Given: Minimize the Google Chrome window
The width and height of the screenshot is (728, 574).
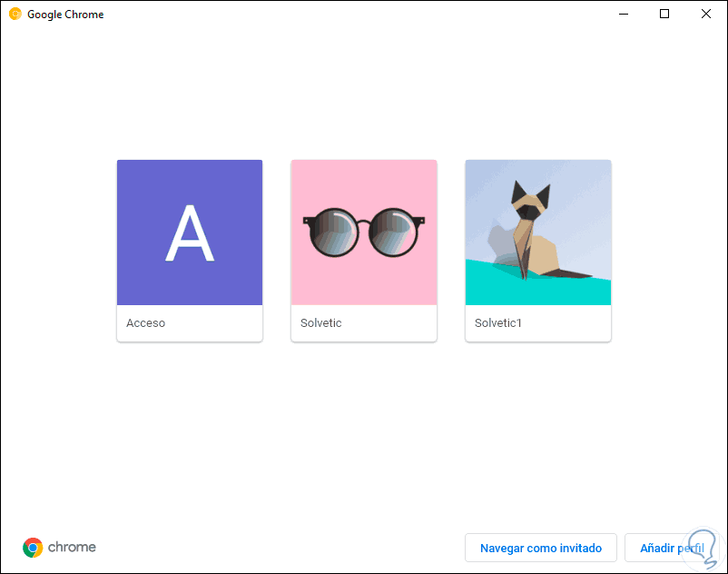Looking at the screenshot, I should click(624, 14).
